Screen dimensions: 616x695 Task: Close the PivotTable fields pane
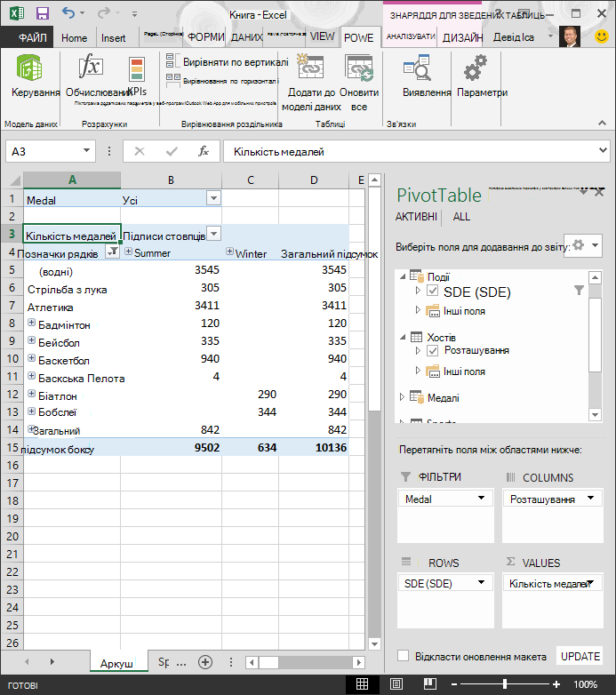point(599,192)
